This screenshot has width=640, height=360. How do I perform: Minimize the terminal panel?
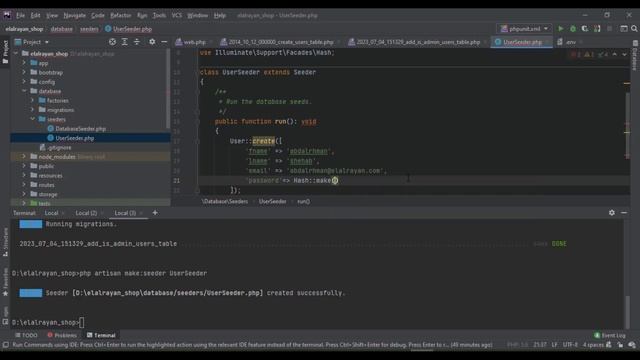click(x=624, y=213)
